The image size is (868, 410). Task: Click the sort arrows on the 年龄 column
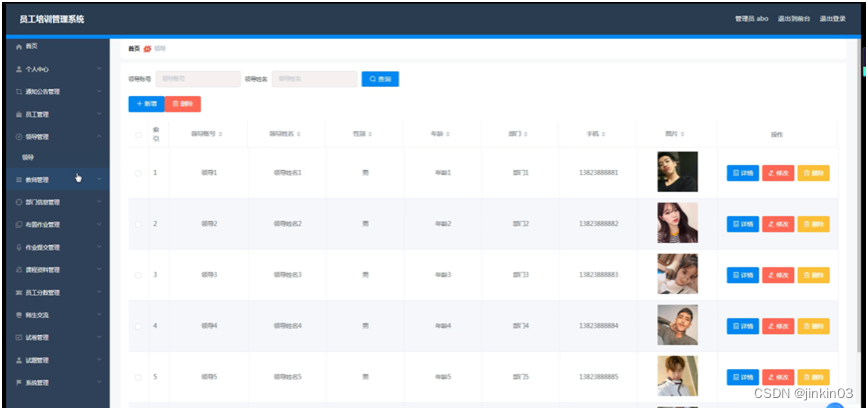(x=447, y=135)
